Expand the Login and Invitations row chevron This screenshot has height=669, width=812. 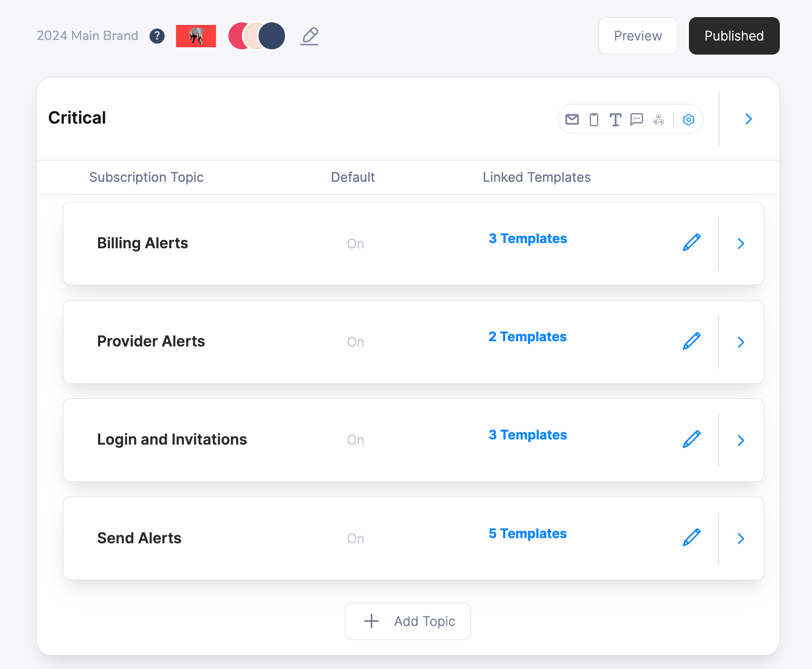741,440
